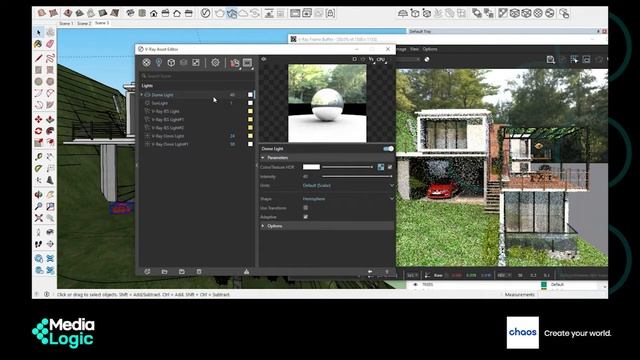This screenshot has height=360, width=640.
Task: Click the V-Ray render teapot toolbar icon
Action: point(220,13)
